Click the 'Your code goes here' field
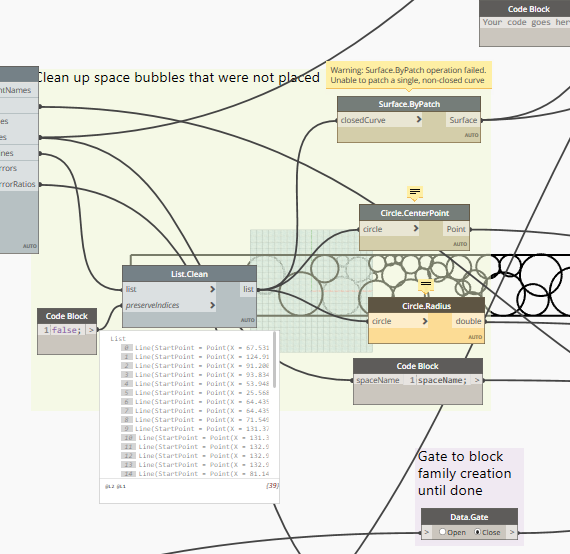 click(526, 22)
